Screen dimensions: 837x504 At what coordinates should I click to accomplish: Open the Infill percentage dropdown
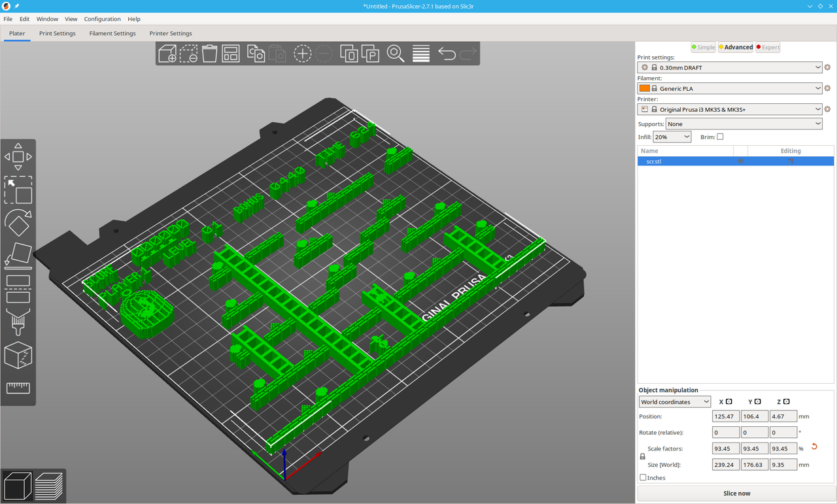672,137
